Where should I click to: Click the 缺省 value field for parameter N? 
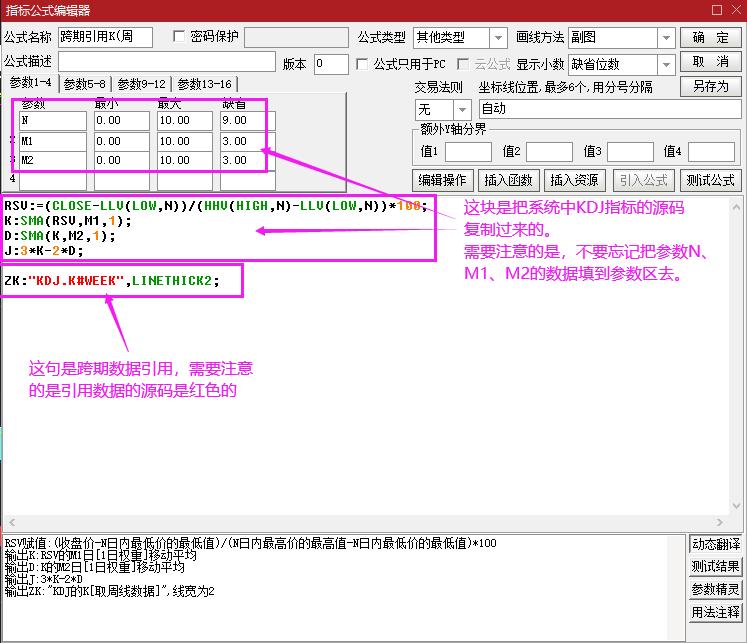coord(247,121)
